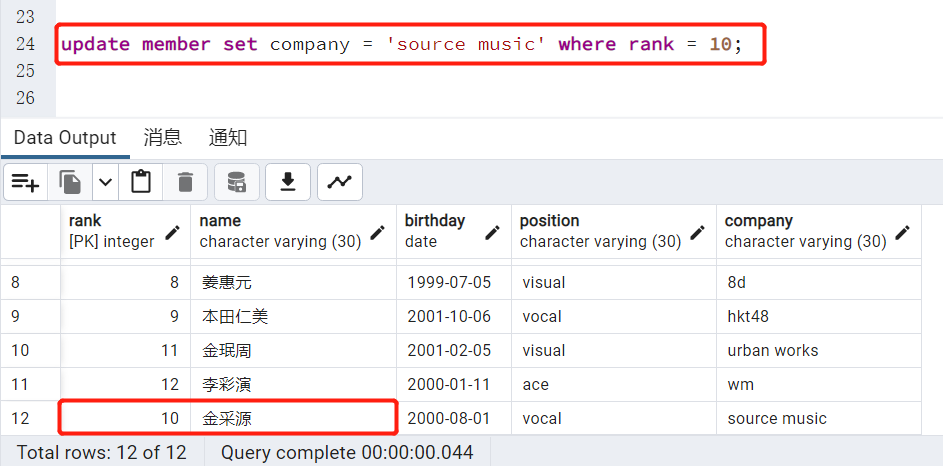Click the edit pencil on birthday column
943x466 pixels.
pos(493,232)
